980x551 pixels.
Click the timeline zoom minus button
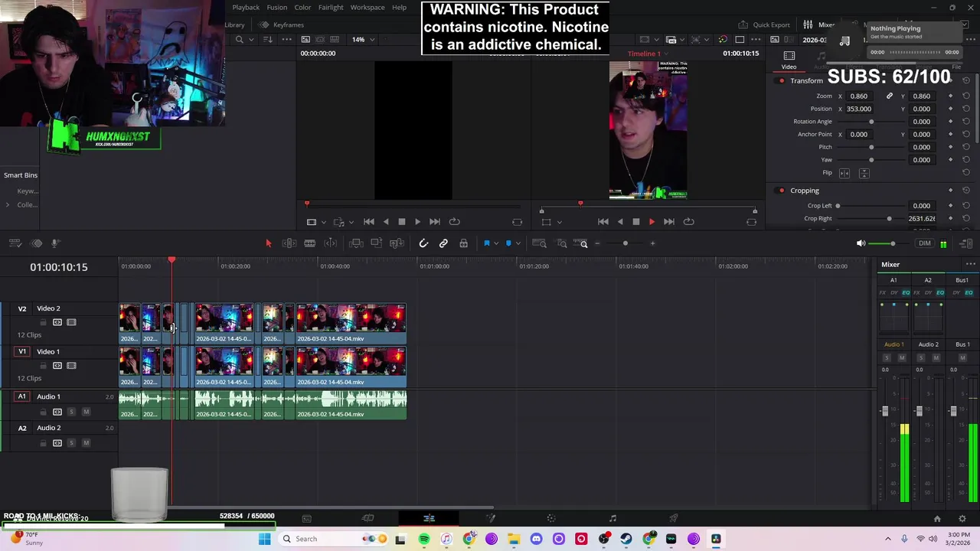(598, 243)
